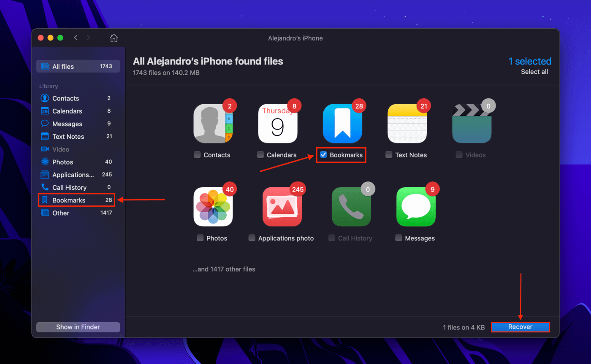This screenshot has width=591, height=364.
Task: Click the Calendars large icon showing Thursday 9
Action: pyautogui.click(x=278, y=124)
